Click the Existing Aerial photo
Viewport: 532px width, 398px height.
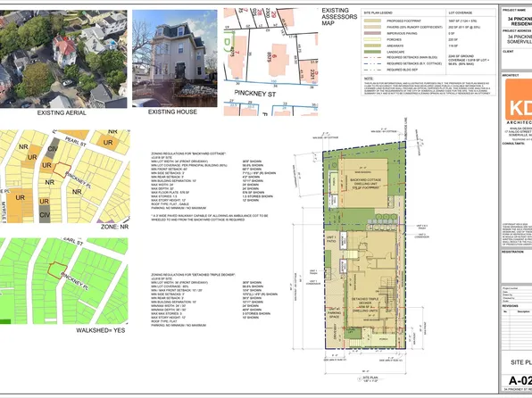[x=63, y=59]
